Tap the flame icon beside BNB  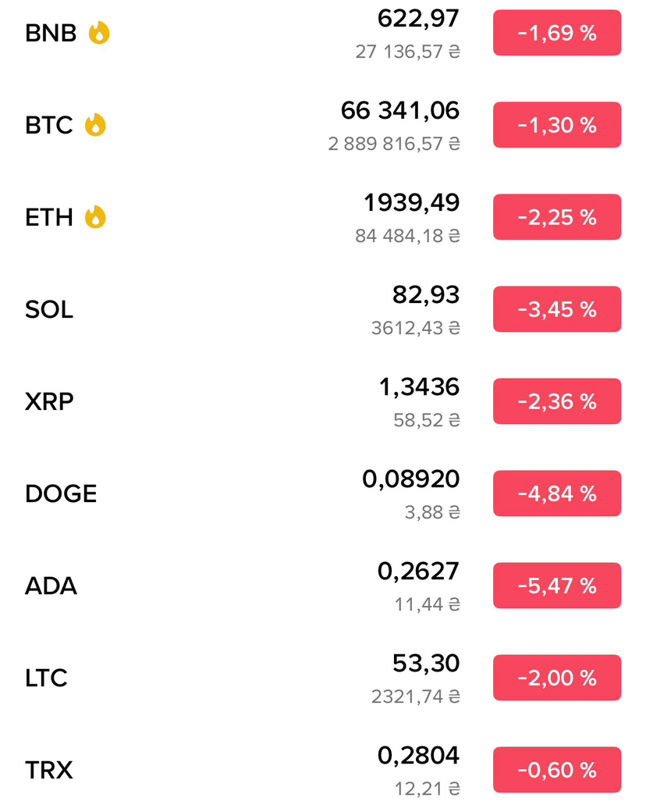click(99, 33)
